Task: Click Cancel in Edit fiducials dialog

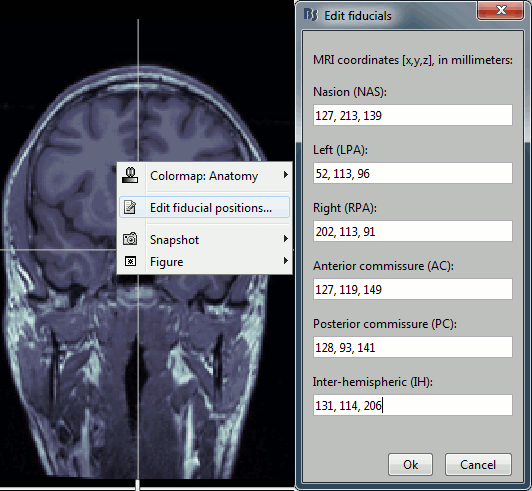Action: (478, 465)
